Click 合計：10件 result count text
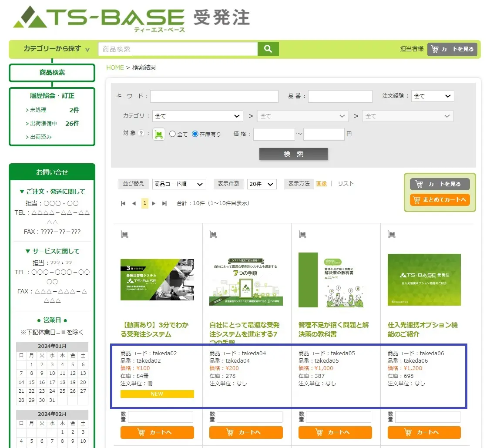The height and width of the screenshot is (448, 490). point(191,203)
